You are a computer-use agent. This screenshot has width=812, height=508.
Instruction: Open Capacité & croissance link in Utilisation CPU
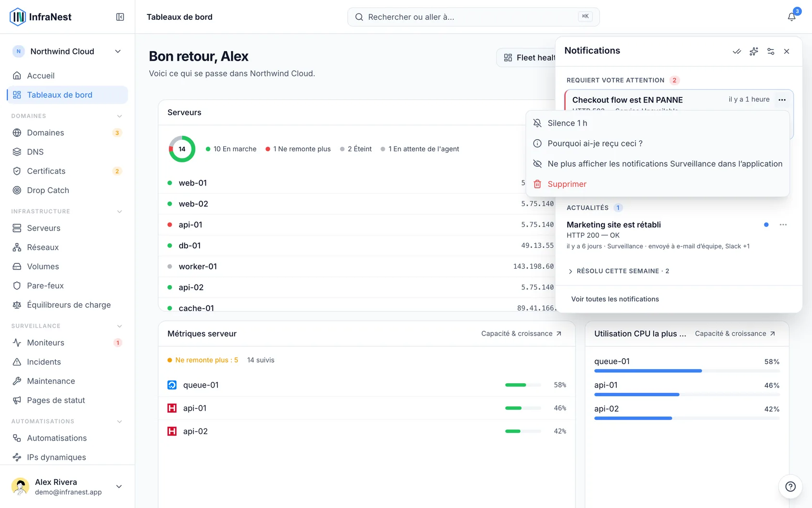click(x=735, y=334)
